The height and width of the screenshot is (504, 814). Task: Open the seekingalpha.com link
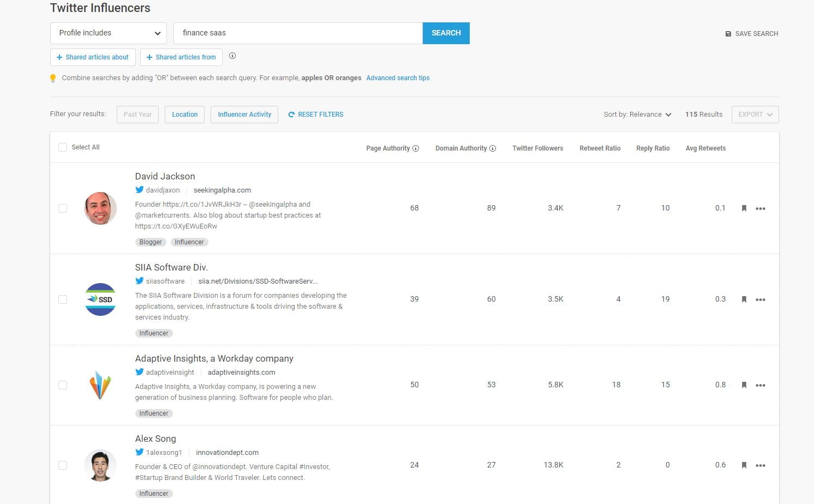[x=222, y=190]
